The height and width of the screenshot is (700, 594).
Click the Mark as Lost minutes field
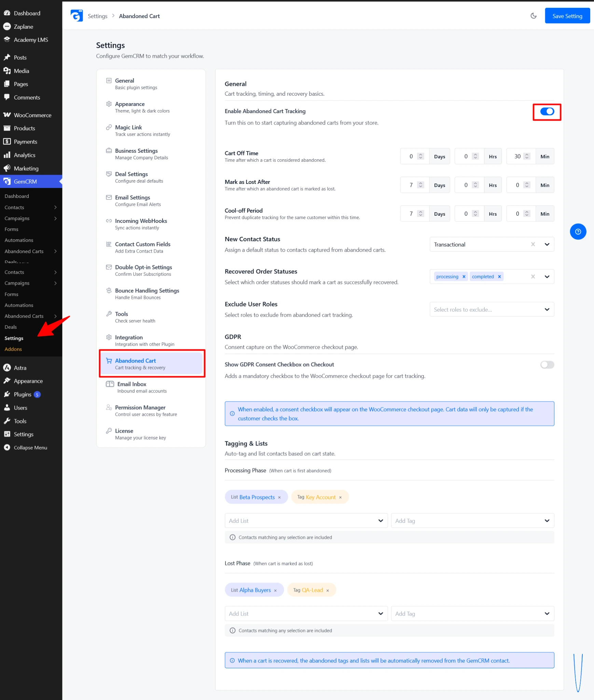[x=517, y=185]
